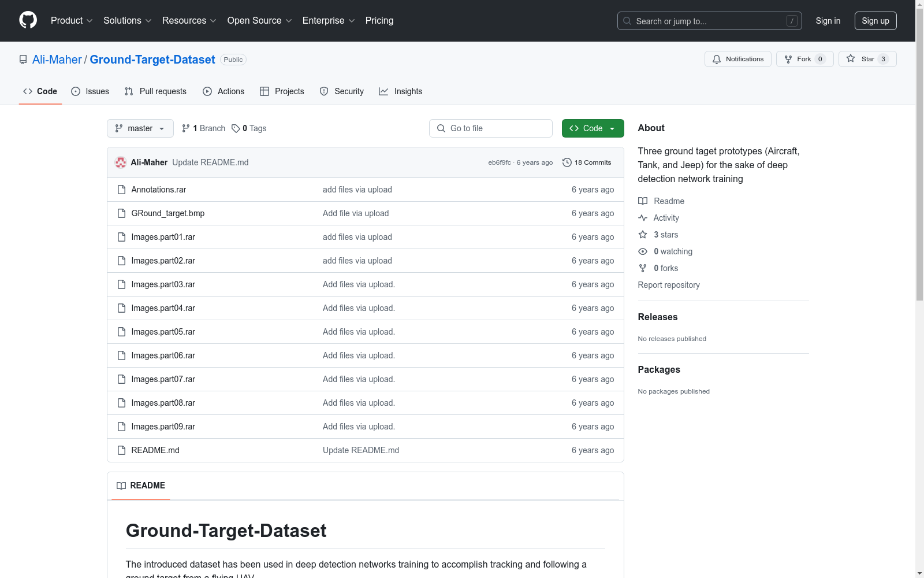View the 18 Commits history
This screenshot has width=924, height=578.
(587, 162)
